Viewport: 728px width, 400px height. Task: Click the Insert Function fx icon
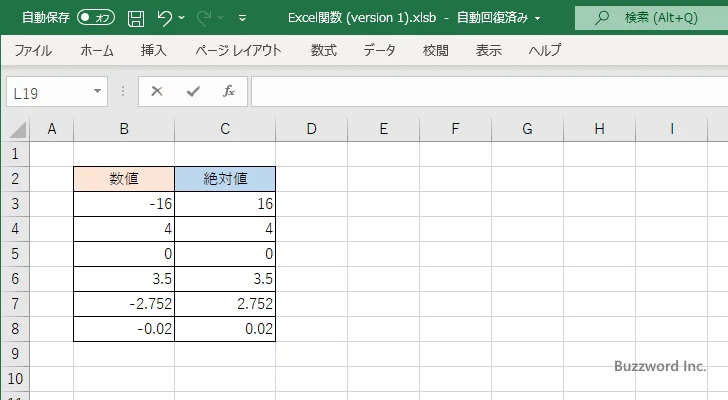pyautogui.click(x=229, y=91)
